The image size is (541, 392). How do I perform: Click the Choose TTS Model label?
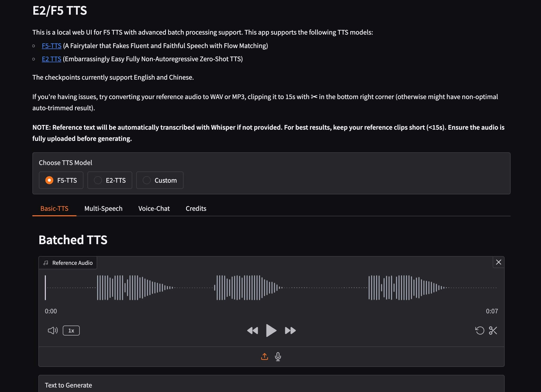pyautogui.click(x=66, y=163)
